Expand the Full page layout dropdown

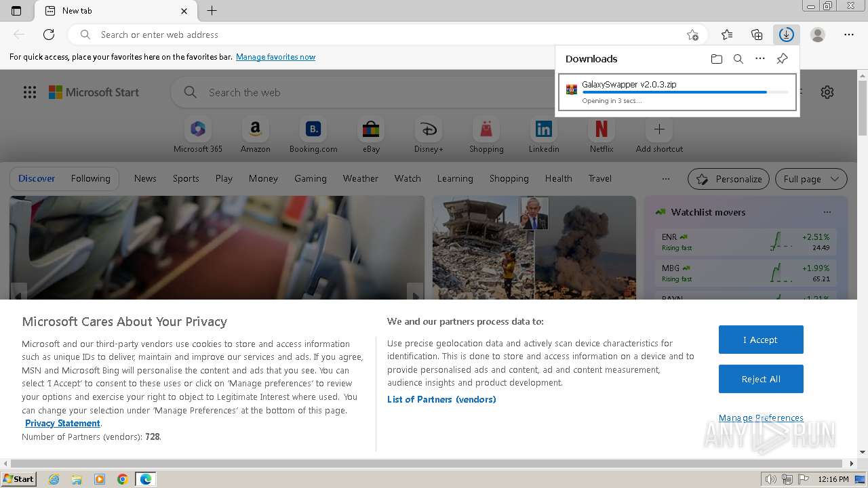click(811, 179)
